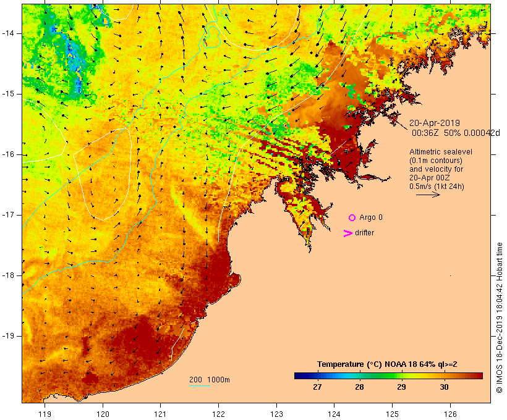Click the '200 1000m' depth contour label
This screenshot has height=420, width=507.
point(210,380)
